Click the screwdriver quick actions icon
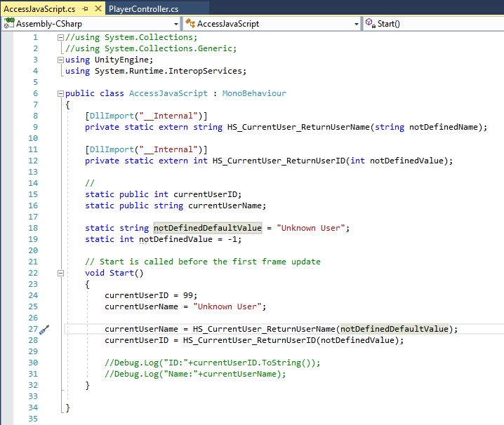This screenshot has height=425, width=504. click(x=44, y=329)
